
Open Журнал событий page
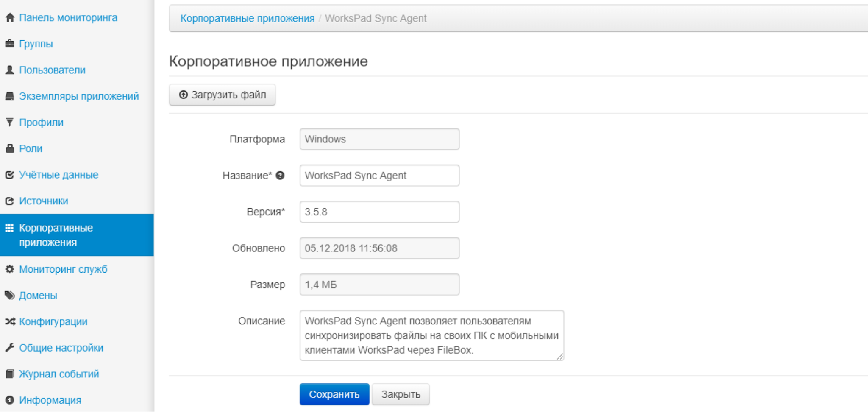pyautogui.click(x=59, y=374)
